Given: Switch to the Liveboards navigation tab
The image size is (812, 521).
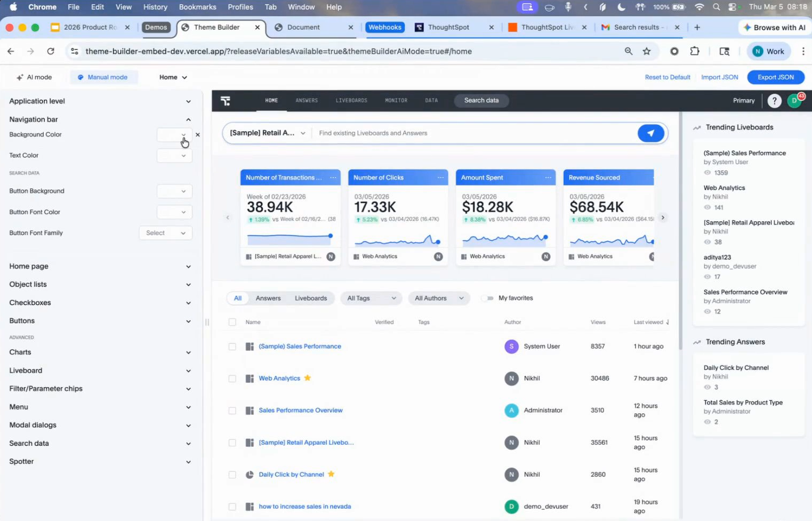Looking at the screenshot, I should 351,101.
